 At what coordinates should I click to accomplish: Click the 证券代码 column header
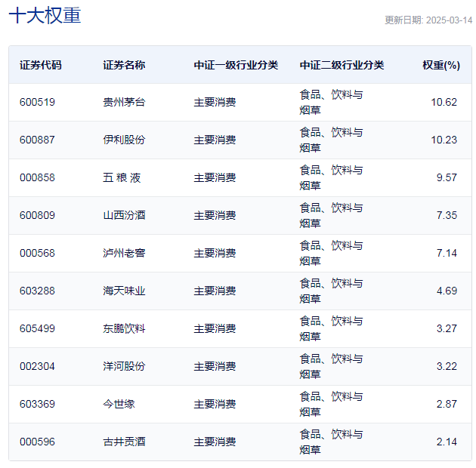41,65
